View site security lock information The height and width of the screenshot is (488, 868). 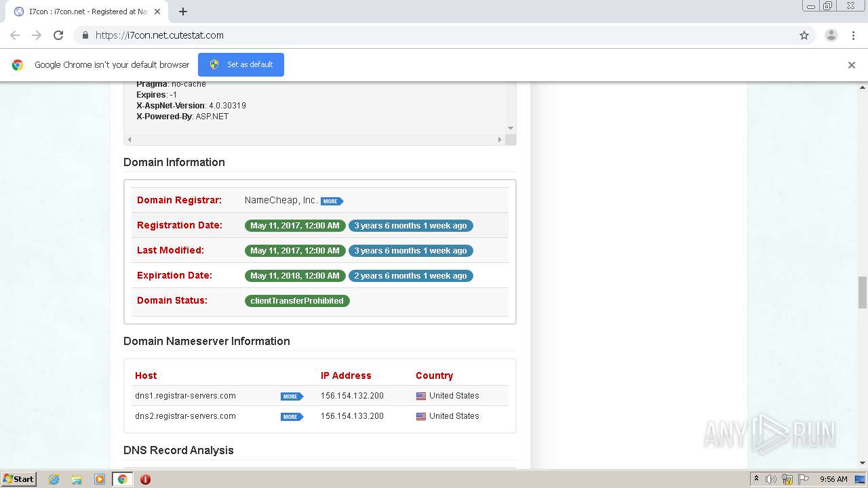(85, 35)
